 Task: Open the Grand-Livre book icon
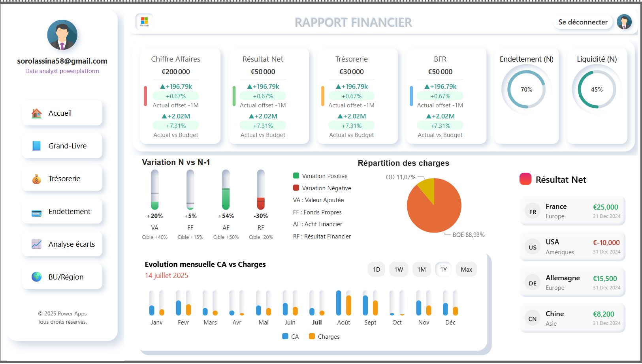[36, 146]
